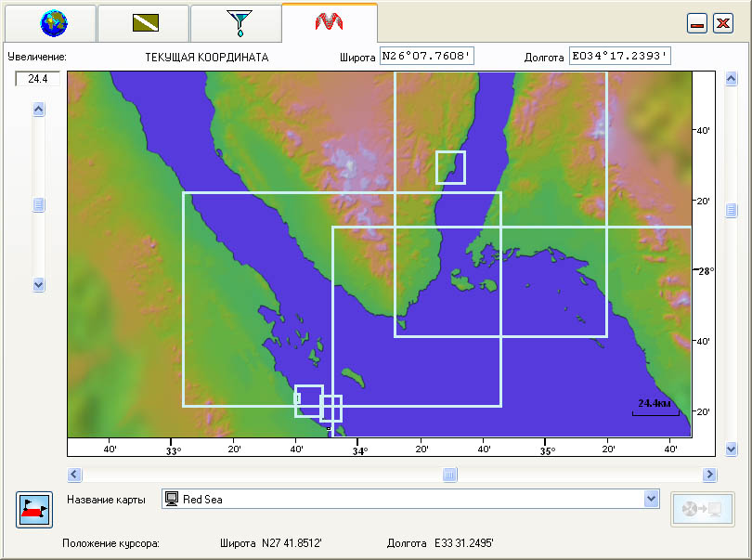Click the zoom slider up arrow
This screenshot has height=560, width=752.
39,110
